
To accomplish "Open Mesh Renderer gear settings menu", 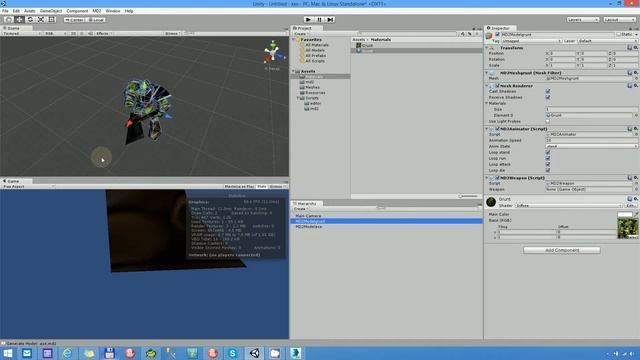I will pyautogui.click(x=636, y=86).
